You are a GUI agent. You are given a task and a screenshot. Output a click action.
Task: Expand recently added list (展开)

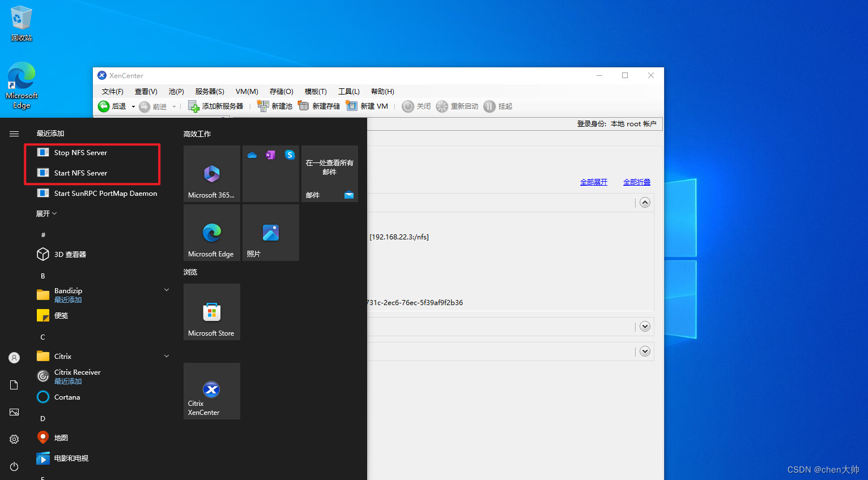[x=46, y=214]
